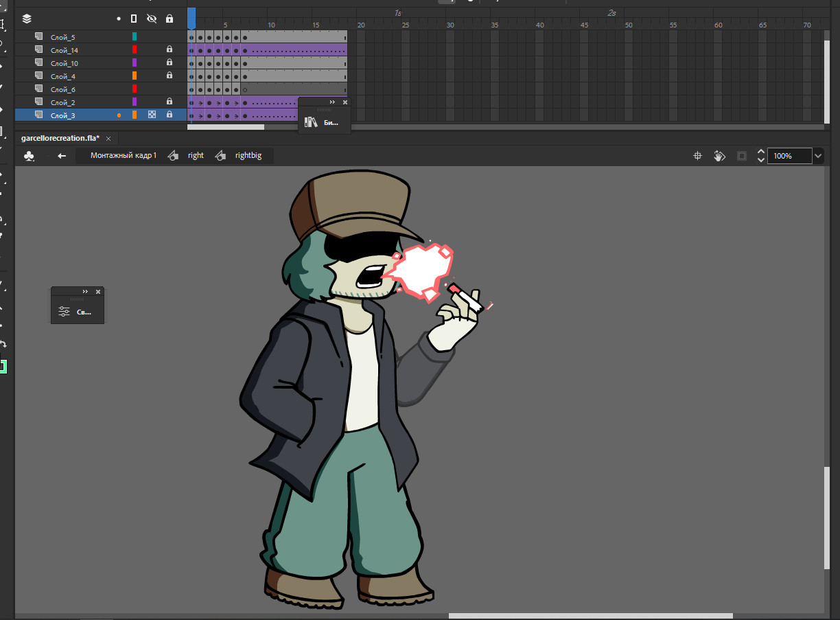Click the center stage crosshair icon
The image size is (840, 620).
698,156
